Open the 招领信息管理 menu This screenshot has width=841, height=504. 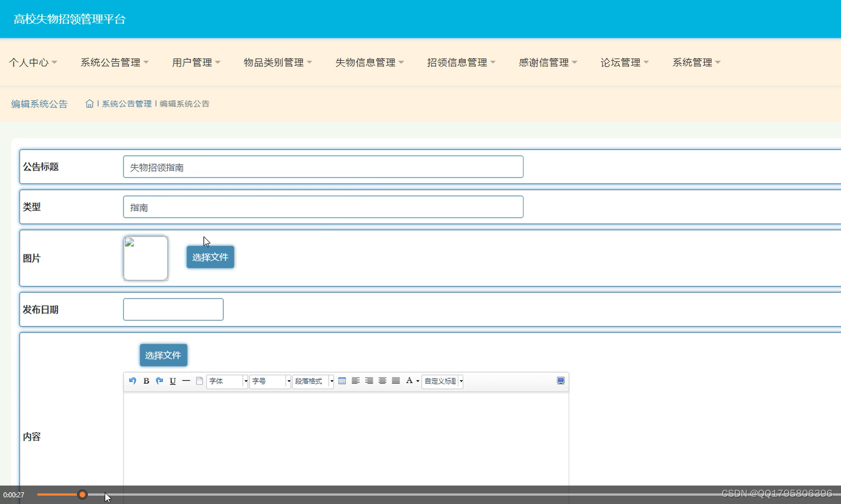click(461, 62)
